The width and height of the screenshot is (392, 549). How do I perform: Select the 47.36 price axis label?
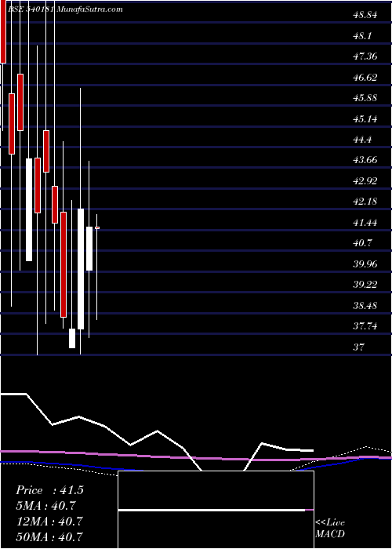pyautogui.click(x=365, y=56)
